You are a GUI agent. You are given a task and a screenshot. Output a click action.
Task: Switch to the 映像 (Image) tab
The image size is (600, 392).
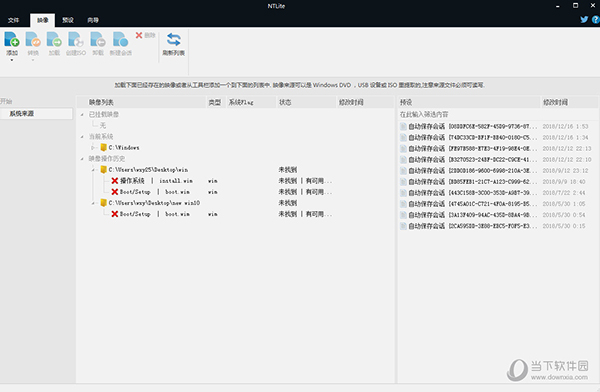click(42, 20)
